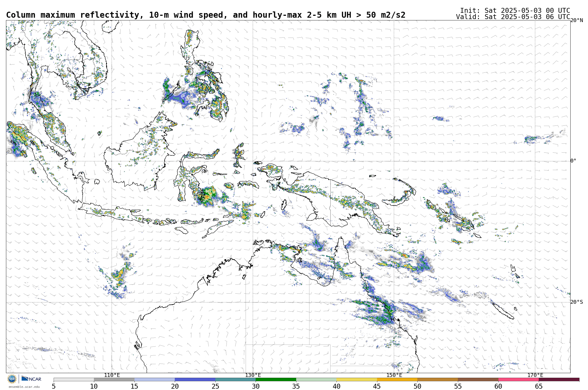Click the 20°N latitude label
The height and width of the screenshot is (390, 588).
tap(577, 20)
